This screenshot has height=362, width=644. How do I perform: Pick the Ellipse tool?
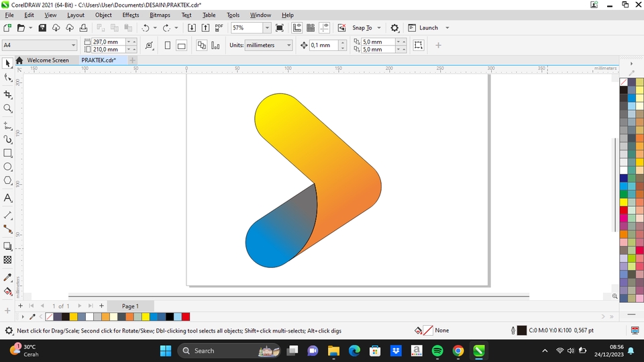pos(8,167)
